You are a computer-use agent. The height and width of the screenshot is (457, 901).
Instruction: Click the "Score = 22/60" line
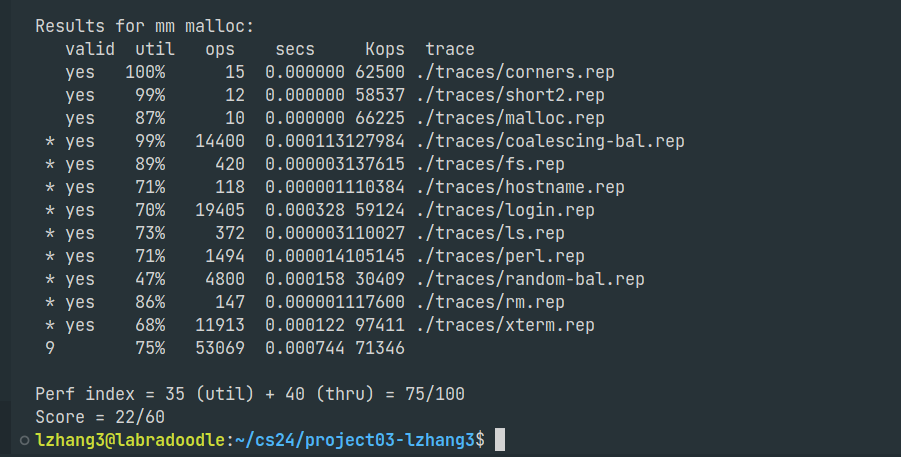(x=100, y=417)
